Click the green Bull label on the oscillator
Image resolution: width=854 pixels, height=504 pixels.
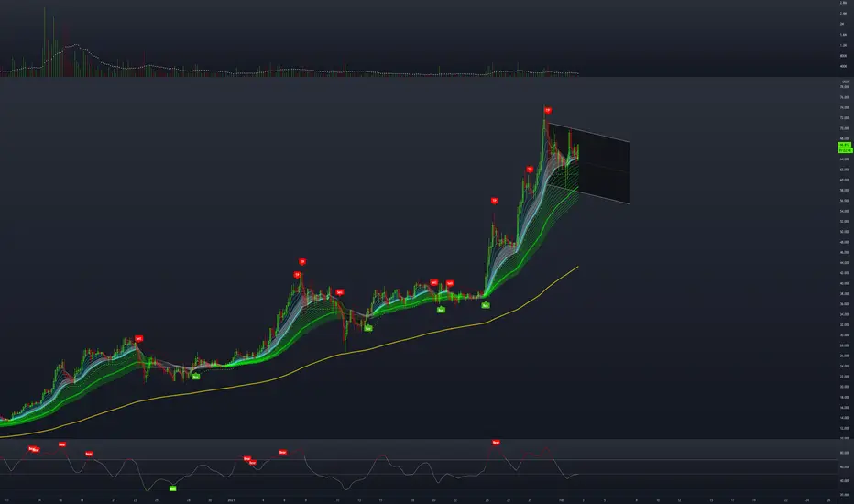[172, 488]
